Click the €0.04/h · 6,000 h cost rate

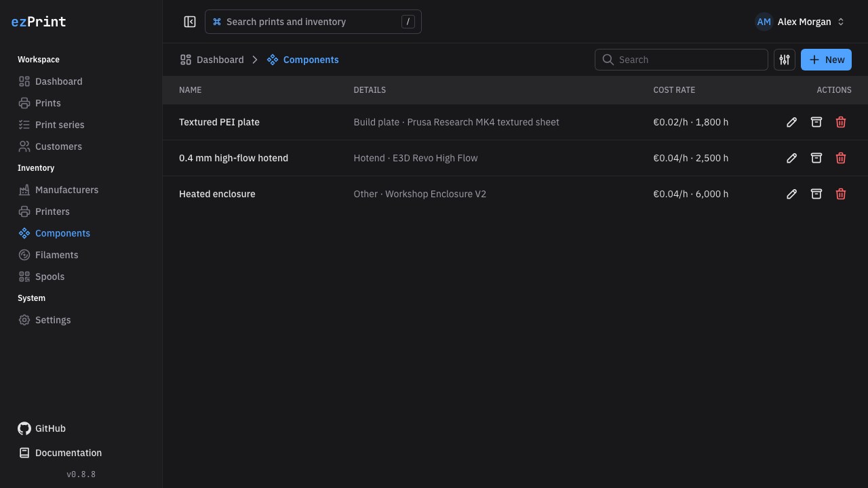691,194
